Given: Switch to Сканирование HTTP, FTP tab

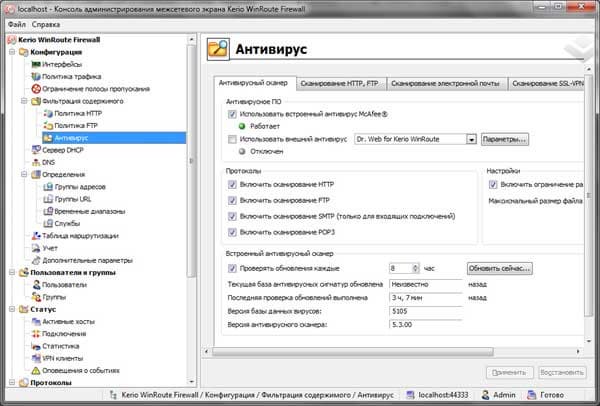Looking at the screenshot, I should click(x=339, y=83).
